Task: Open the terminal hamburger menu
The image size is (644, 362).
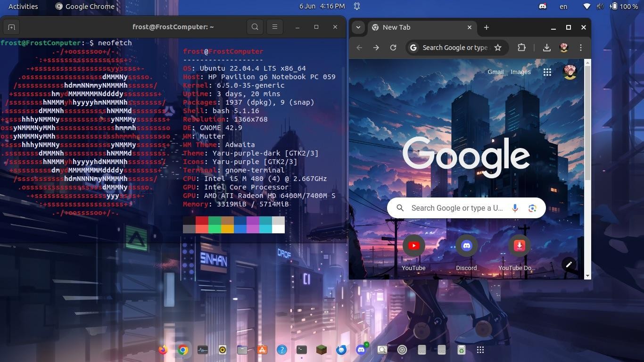Action: pyautogui.click(x=275, y=27)
